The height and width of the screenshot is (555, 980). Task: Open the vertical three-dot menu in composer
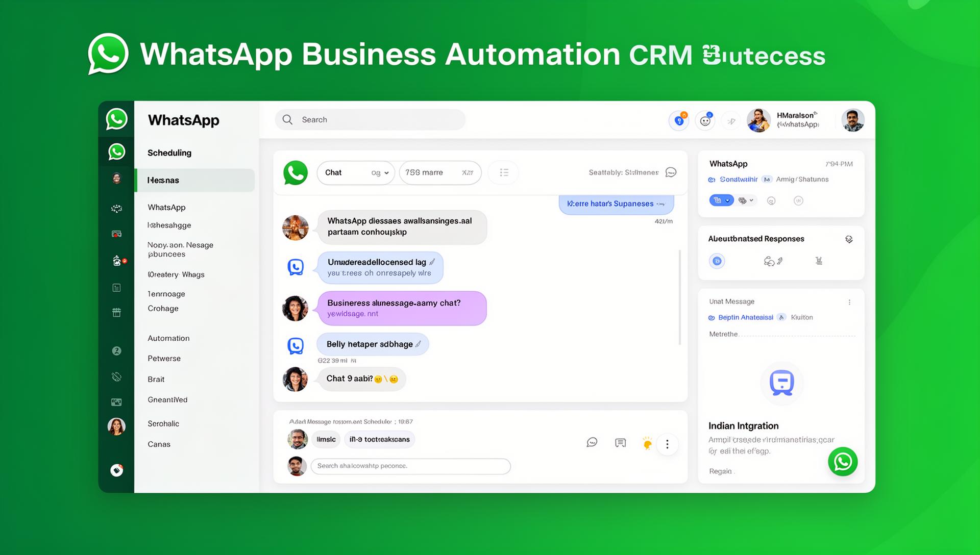667,444
